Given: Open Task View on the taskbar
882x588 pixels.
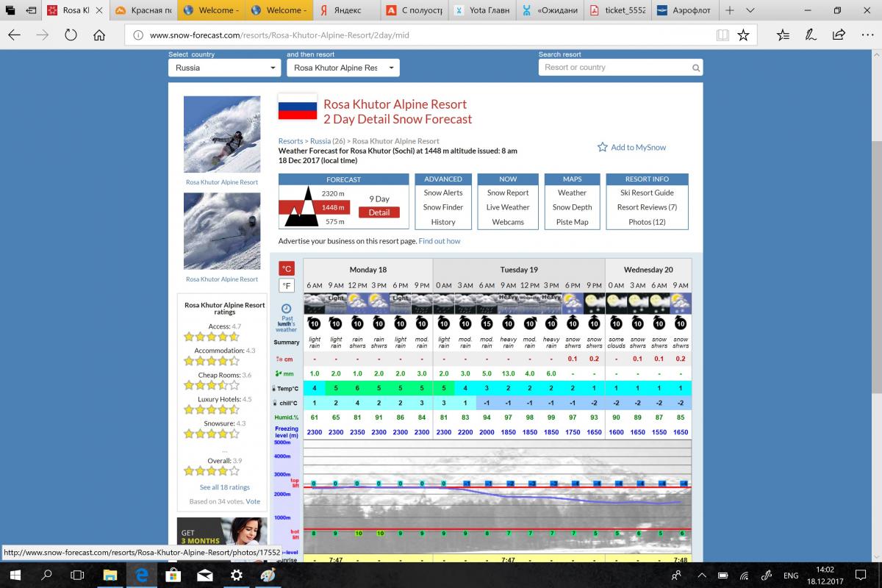Looking at the screenshot, I should (77, 575).
